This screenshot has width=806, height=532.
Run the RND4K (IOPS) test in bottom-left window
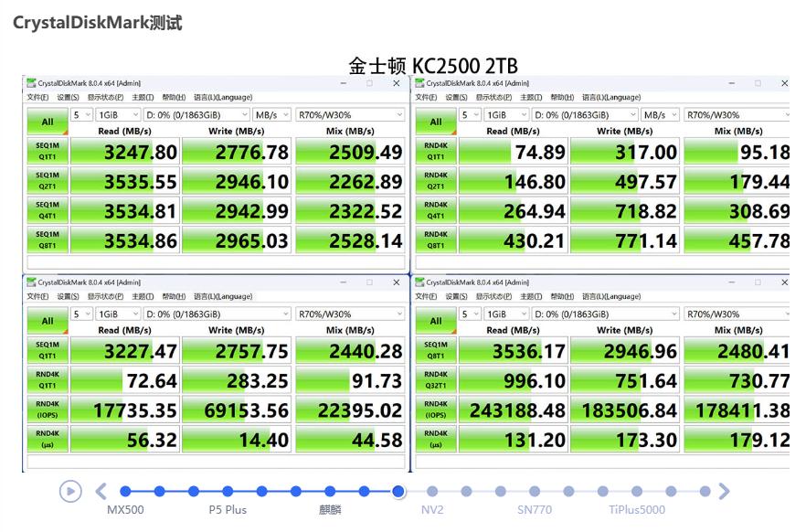(x=47, y=409)
